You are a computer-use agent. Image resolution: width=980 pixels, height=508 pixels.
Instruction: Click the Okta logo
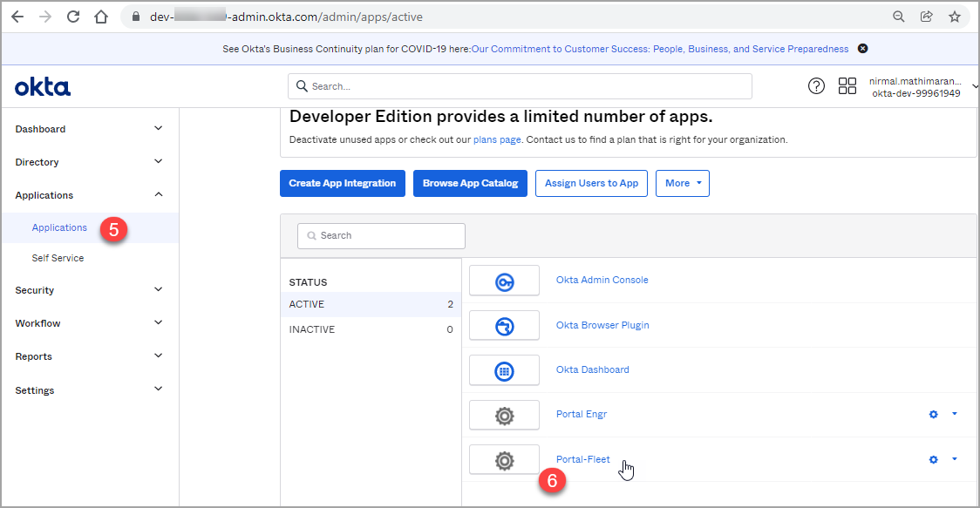(x=43, y=87)
